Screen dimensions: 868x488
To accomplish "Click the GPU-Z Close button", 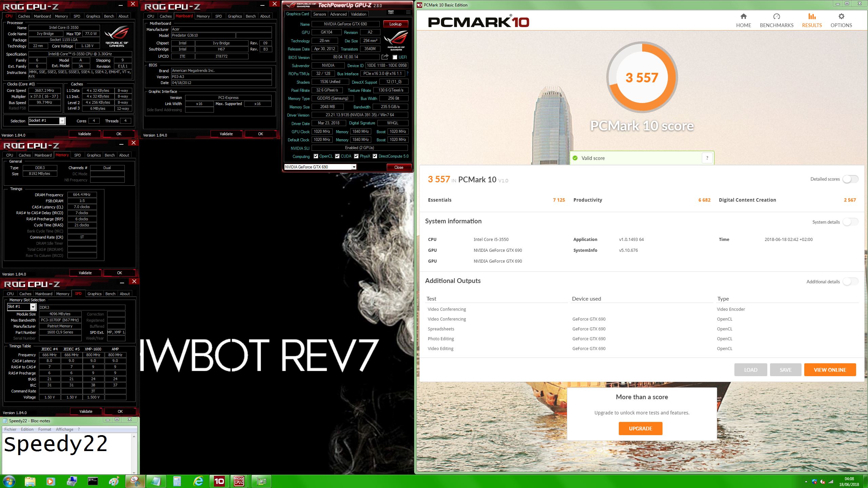I will point(399,167).
